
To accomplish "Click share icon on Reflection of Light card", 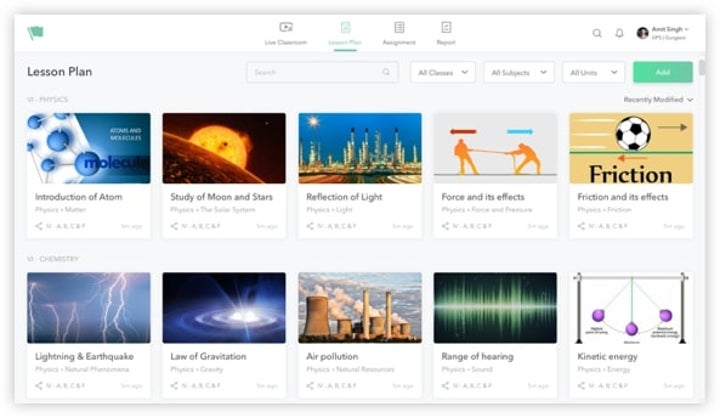I will pyautogui.click(x=310, y=226).
